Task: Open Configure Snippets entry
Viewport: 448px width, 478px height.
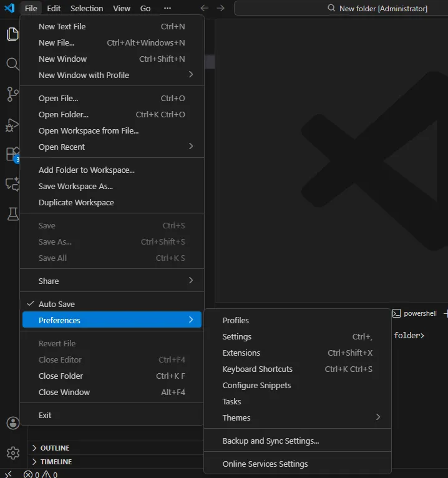Action: coord(298,385)
